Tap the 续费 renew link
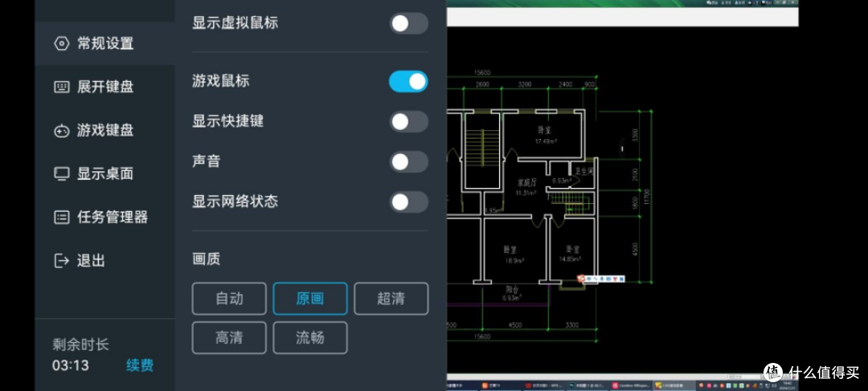868x391 pixels. (140, 365)
